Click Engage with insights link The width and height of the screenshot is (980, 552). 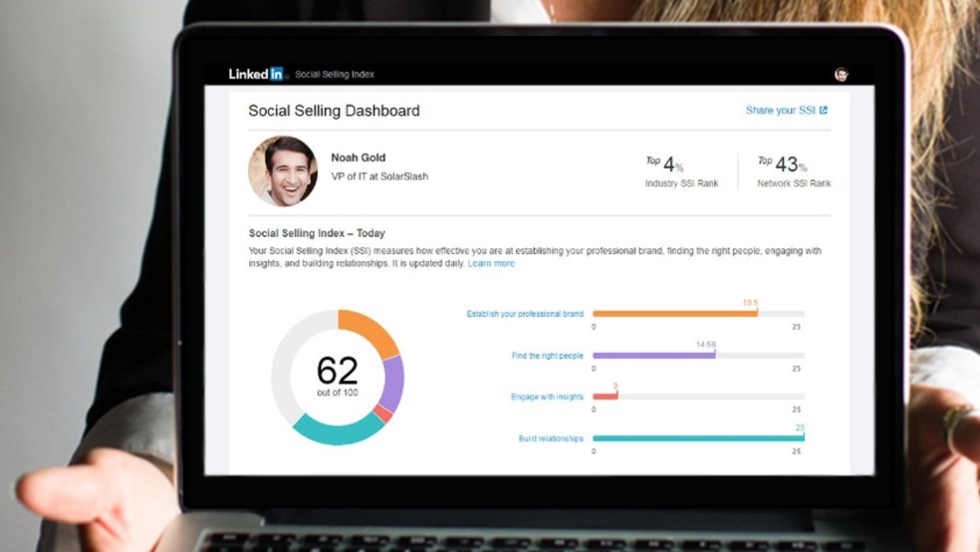(x=547, y=397)
